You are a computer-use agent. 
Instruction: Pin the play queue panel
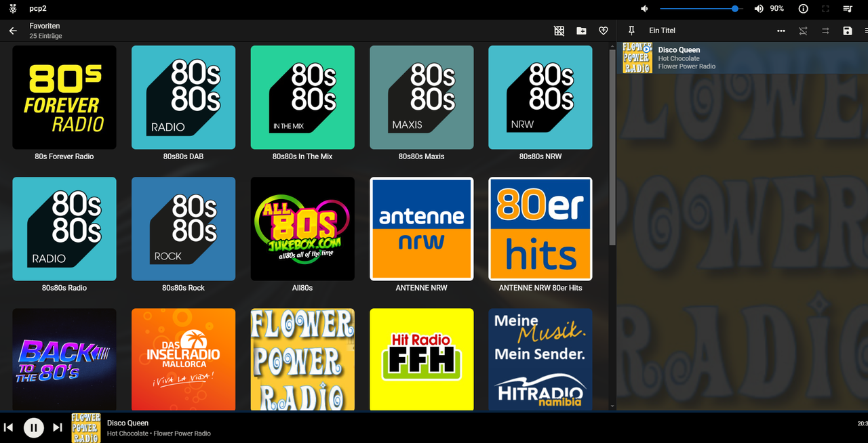tap(631, 30)
